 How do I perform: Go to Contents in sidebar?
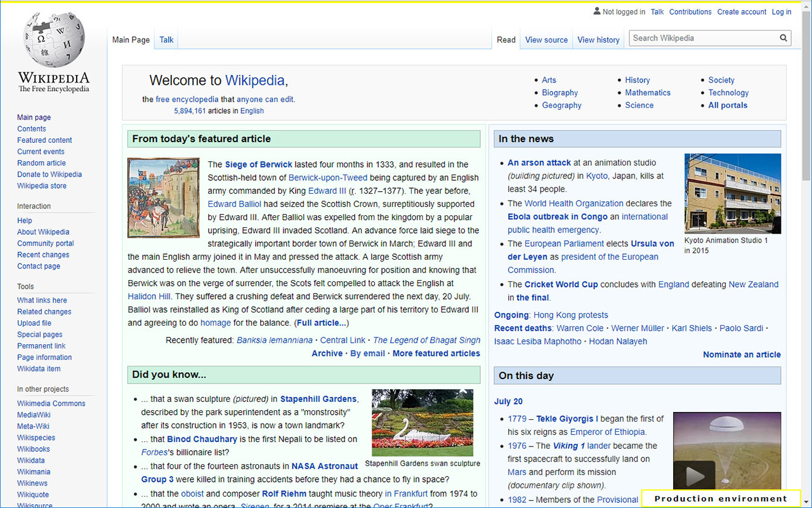coord(32,129)
